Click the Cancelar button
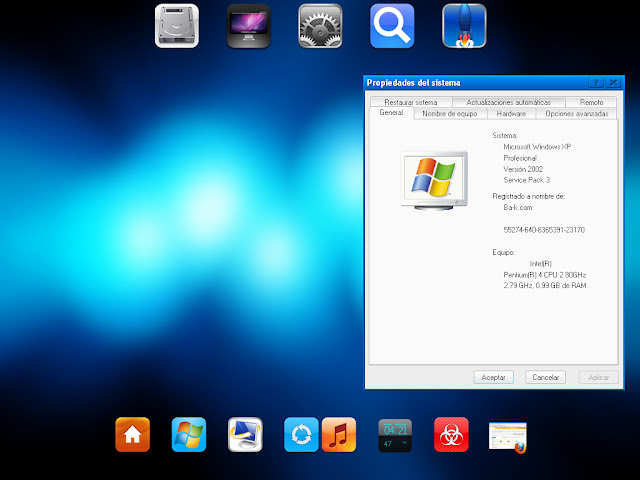Screen dimensions: 640x480 tap(545, 377)
